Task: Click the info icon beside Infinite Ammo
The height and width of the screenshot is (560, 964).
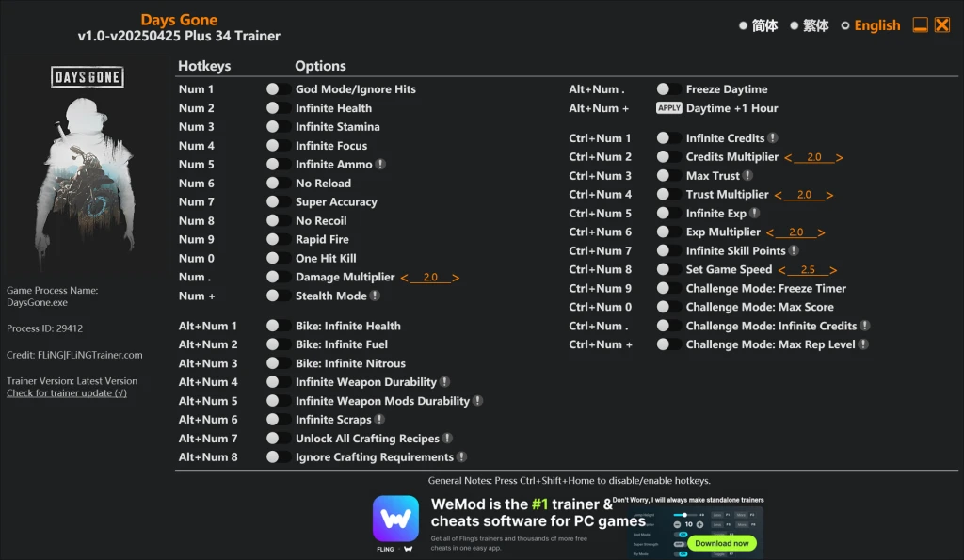Action: (380, 164)
